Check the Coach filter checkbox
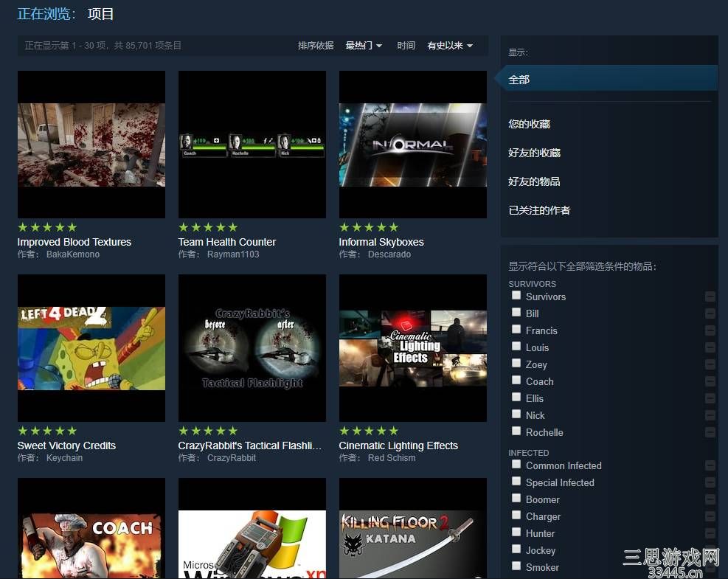Viewport: 728px width, 579px height. 516,380
